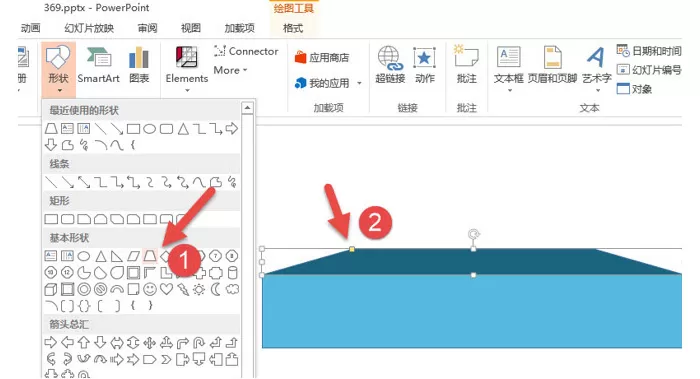Click the 最近使用的形状 section header

coord(142,110)
